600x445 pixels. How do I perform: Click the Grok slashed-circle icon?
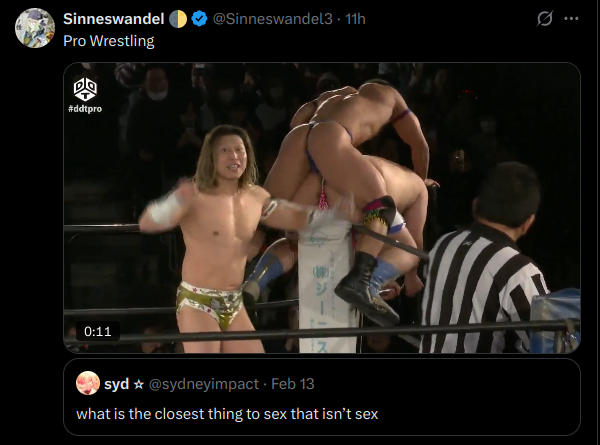[545, 18]
